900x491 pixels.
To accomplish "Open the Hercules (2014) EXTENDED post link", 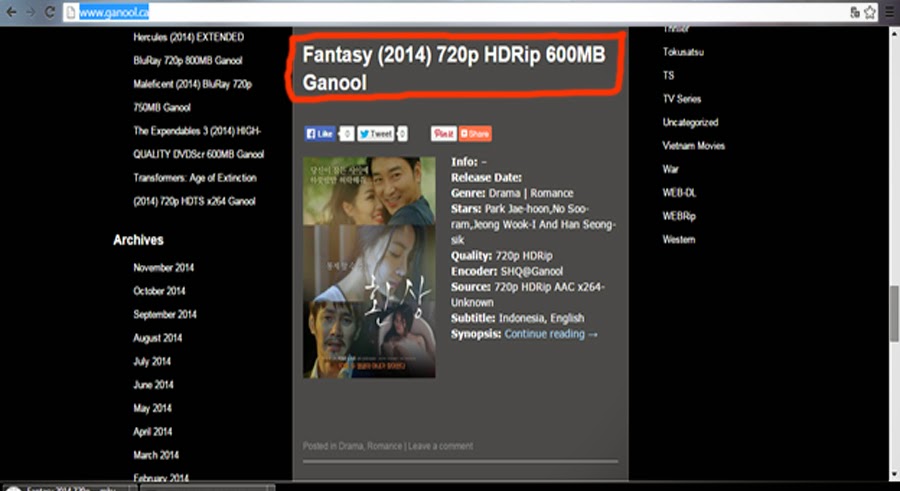I will [188, 49].
